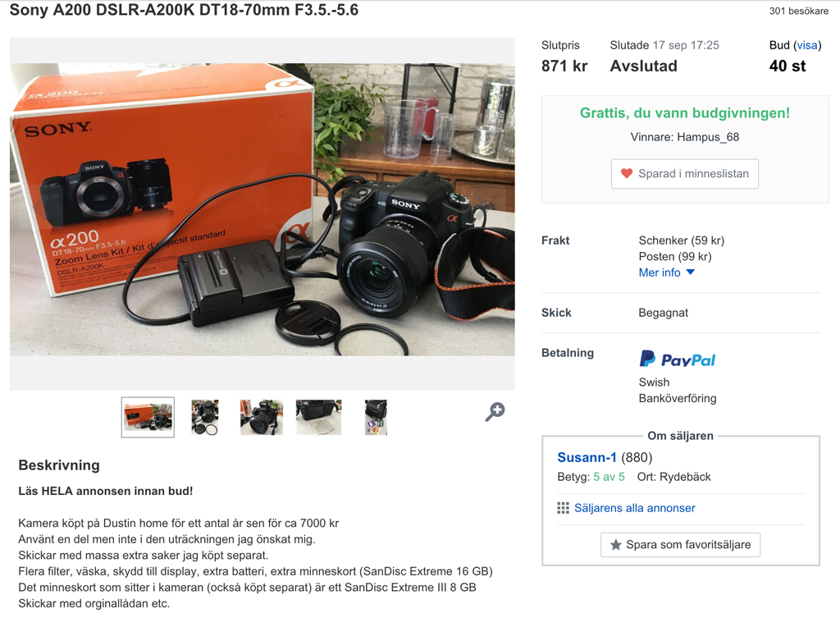
Task: Expand the Mer info shipping arrow
Action: coord(691,272)
